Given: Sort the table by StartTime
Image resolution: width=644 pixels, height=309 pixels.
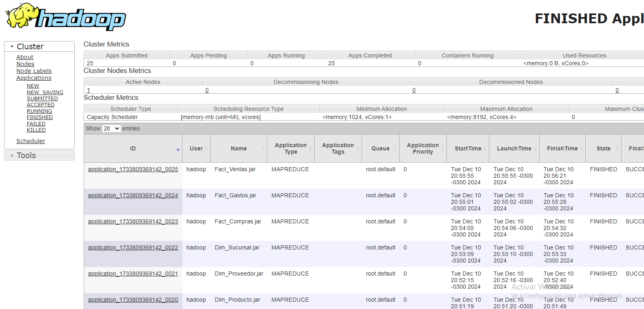Looking at the screenshot, I should (468, 148).
